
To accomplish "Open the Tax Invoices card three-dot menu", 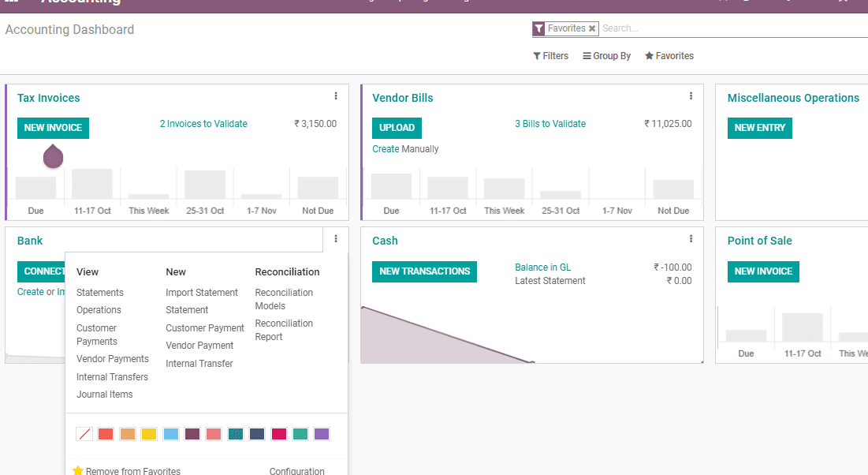I will click(x=336, y=95).
